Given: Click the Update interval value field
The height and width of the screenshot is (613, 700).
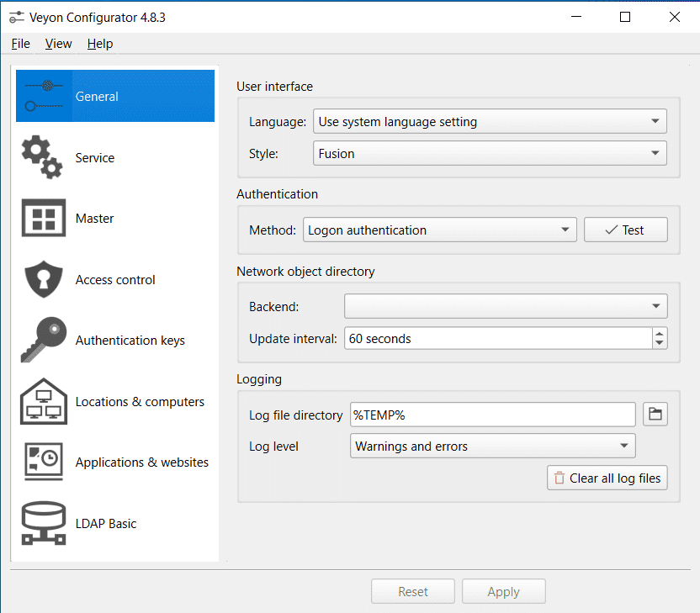Looking at the screenshot, I should tap(498, 338).
